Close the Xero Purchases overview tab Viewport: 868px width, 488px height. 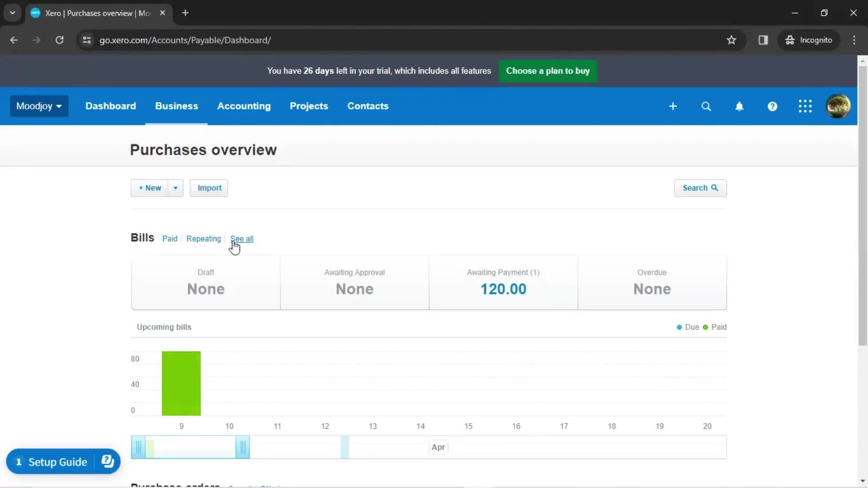coord(162,13)
